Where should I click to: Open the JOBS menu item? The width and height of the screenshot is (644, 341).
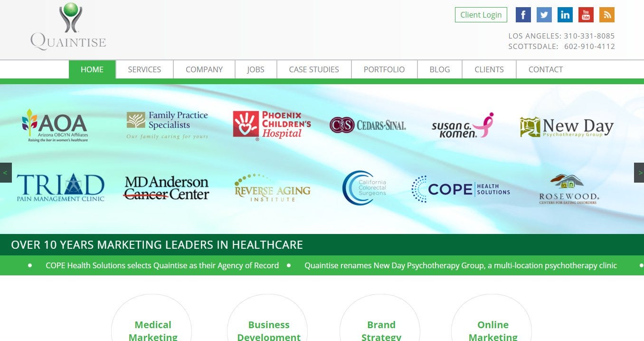pos(256,69)
